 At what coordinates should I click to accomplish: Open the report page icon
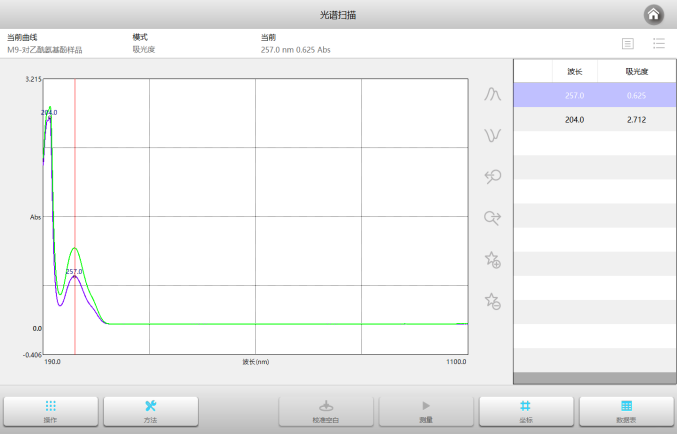pyautogui.click(x=627, y=43)
